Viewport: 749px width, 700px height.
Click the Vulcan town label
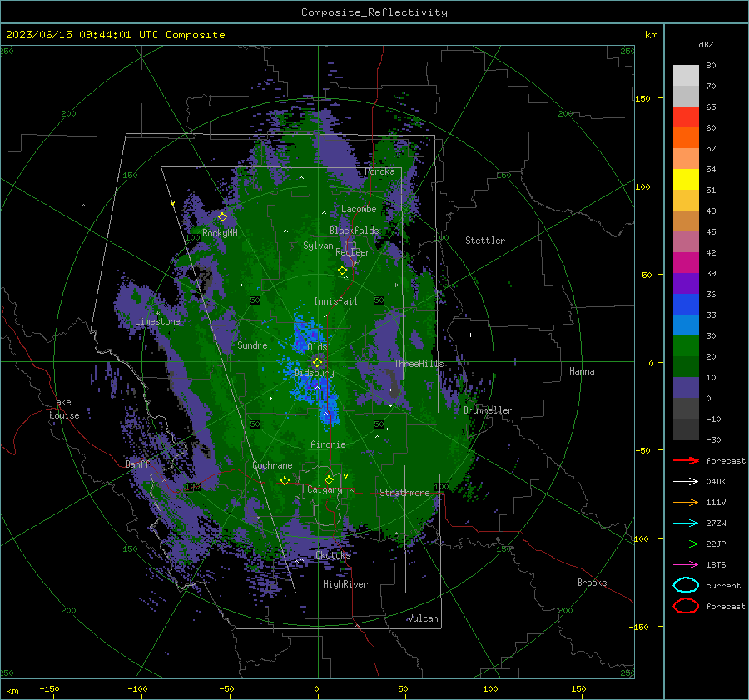423,618
